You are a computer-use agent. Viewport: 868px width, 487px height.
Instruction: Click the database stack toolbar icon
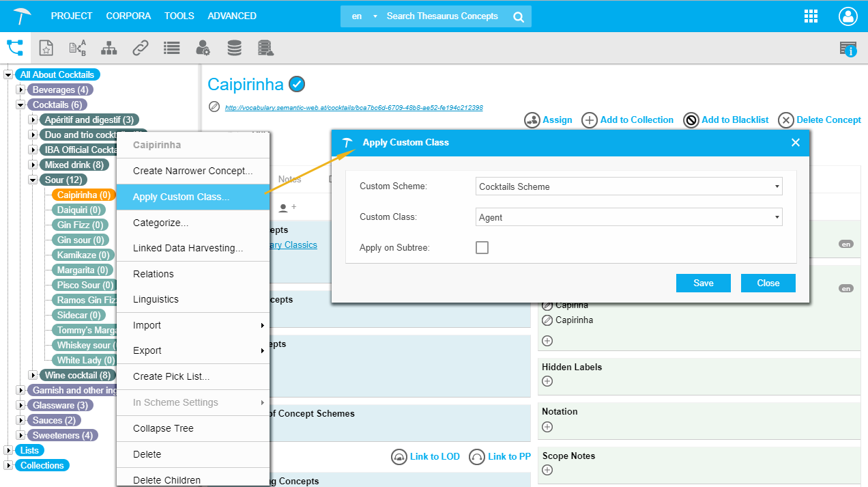234,48
